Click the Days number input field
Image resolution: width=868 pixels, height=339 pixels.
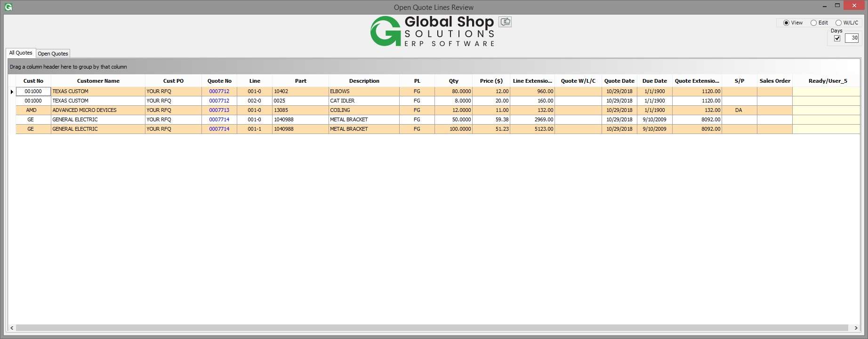(x=852, y=38)
